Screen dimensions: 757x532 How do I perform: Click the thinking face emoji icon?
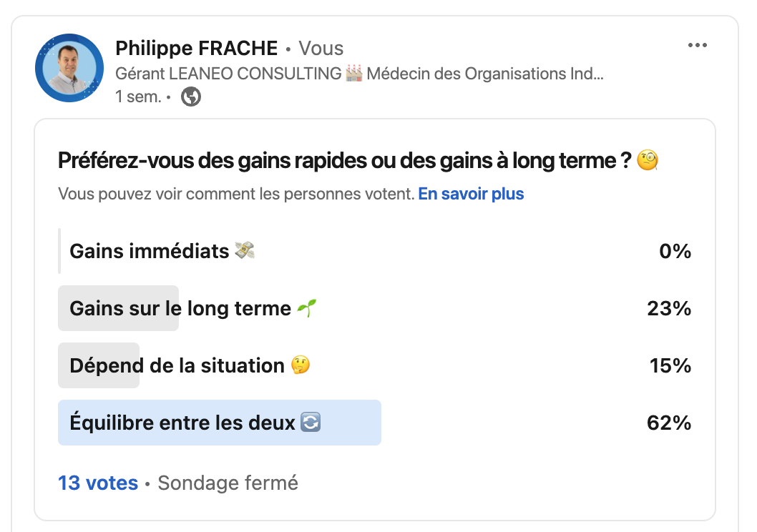[301, 365]
